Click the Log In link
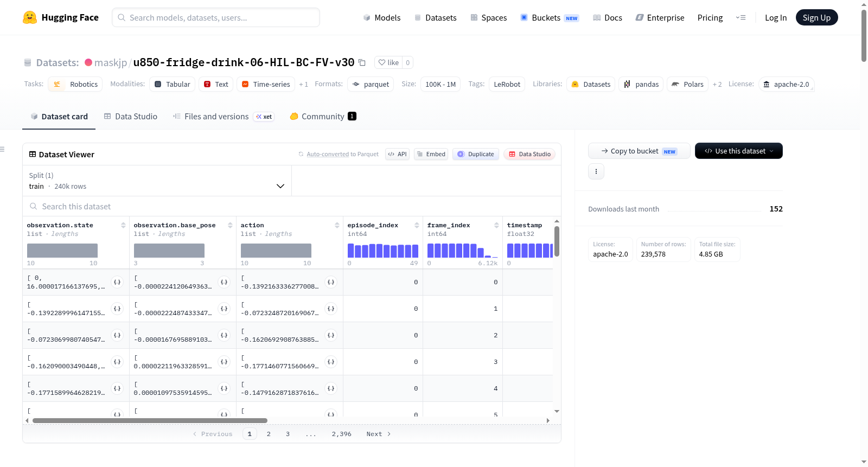 776,17
